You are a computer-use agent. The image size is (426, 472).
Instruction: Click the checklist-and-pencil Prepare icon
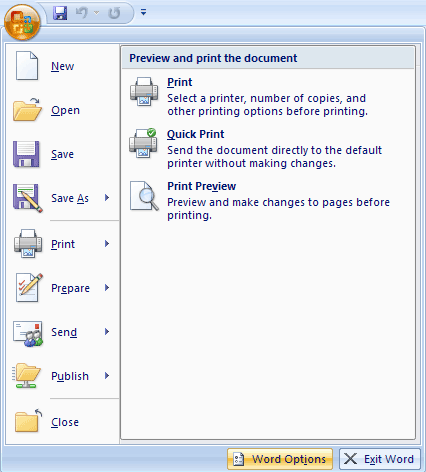tap(29, 287)
